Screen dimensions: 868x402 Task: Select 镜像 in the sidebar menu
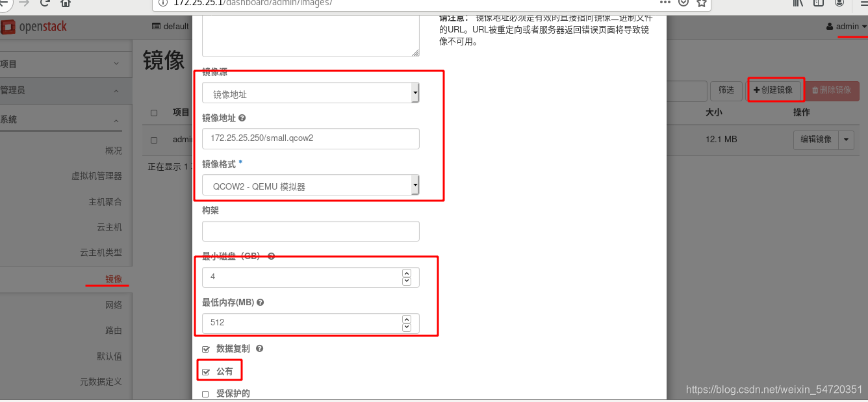114,279
